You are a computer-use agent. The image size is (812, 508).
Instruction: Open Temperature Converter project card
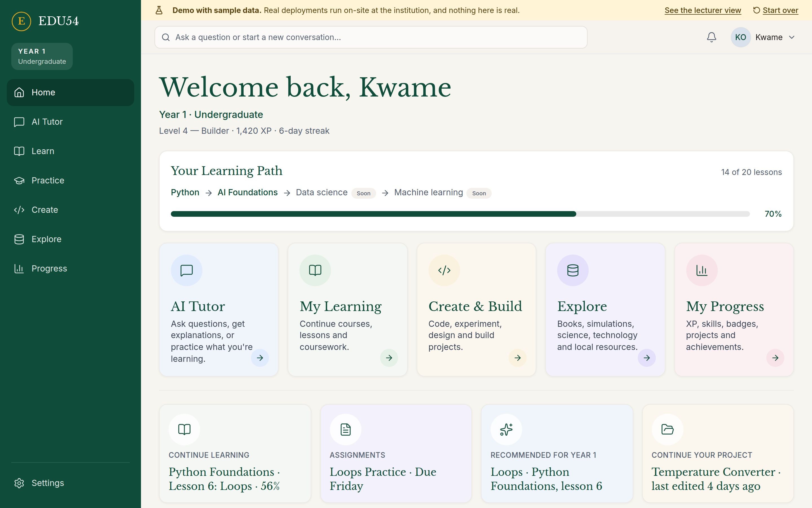pyautogui.click(x=718, y=454)
